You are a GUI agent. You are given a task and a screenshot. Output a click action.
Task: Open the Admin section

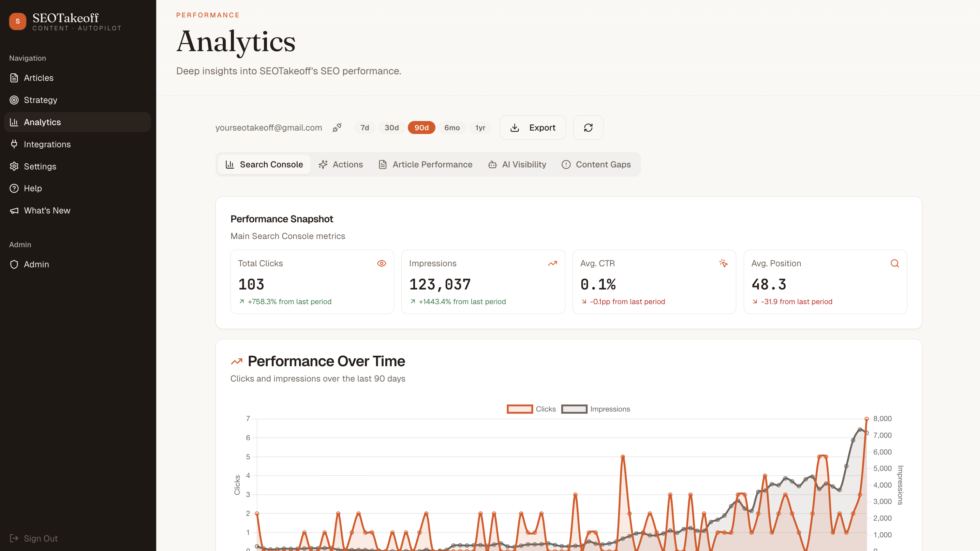click(x=78, y=264)
